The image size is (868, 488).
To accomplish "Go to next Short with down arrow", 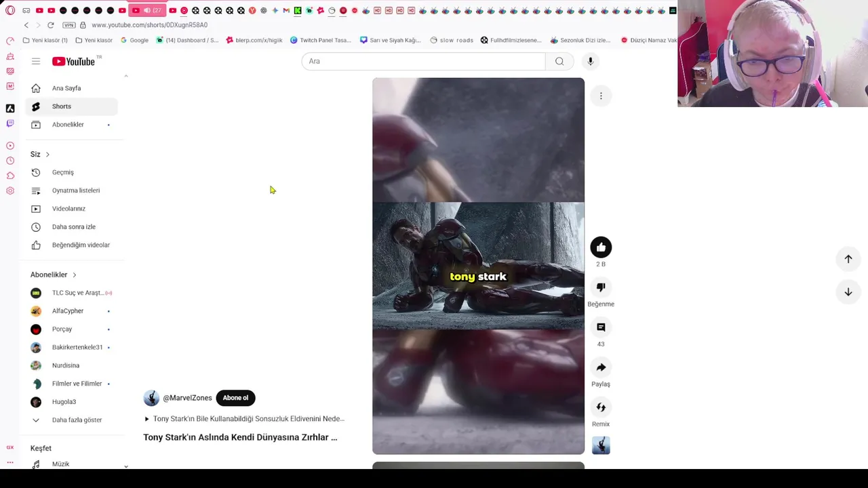I will click(x=848, y=292).
